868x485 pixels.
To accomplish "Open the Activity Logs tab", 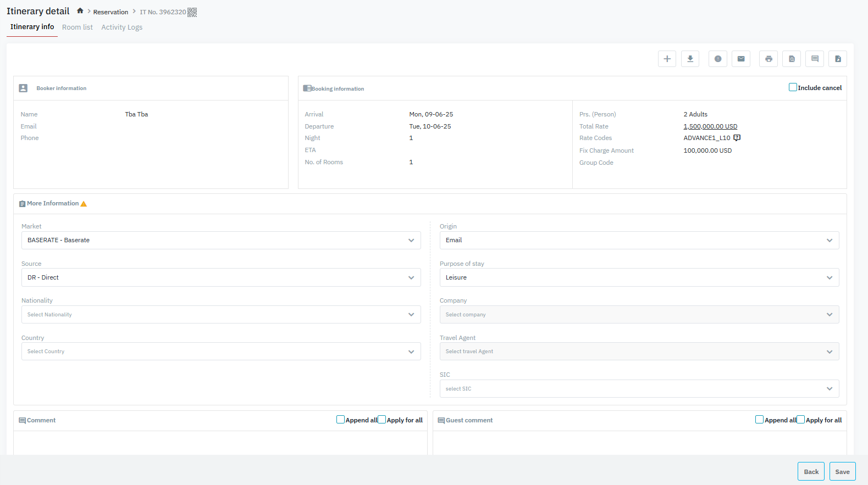I will pyautogui.click(x=121, y=27).
